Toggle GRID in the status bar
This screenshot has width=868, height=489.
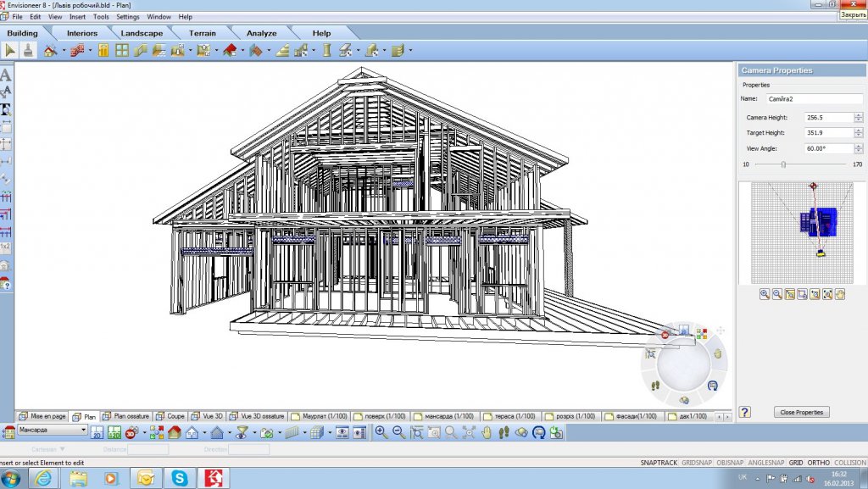pos(796,463)
